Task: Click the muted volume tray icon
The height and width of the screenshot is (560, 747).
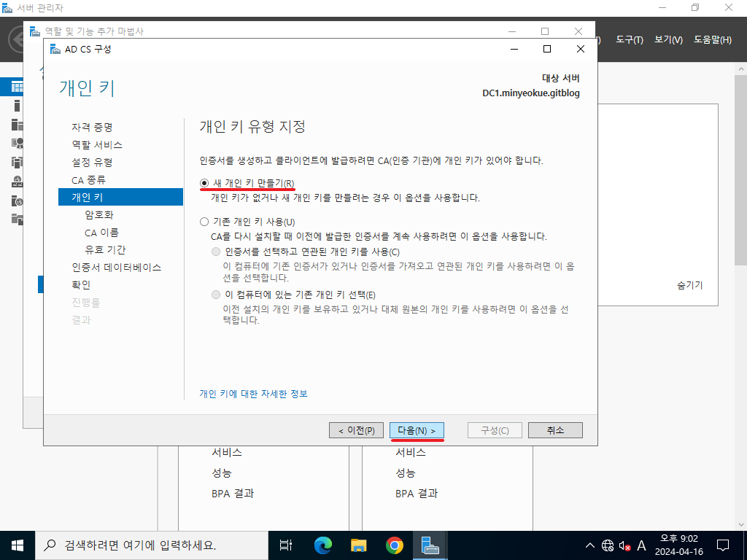Action: click(624, 545)
